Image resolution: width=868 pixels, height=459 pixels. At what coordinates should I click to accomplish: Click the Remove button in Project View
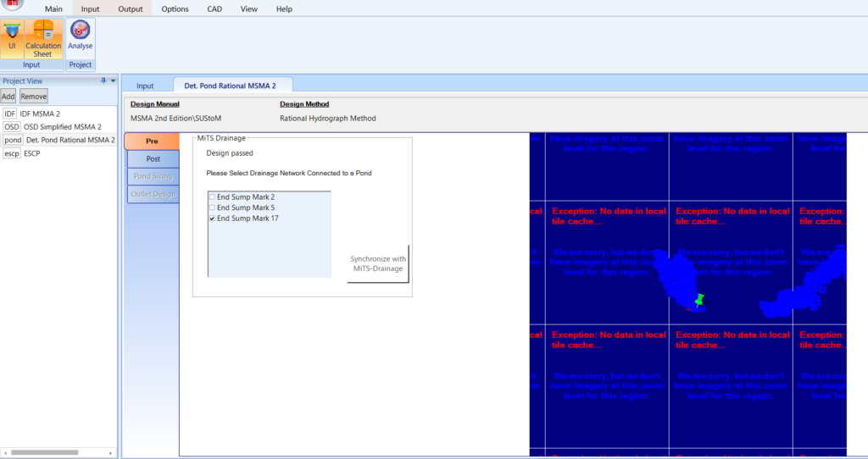(34, 97)
